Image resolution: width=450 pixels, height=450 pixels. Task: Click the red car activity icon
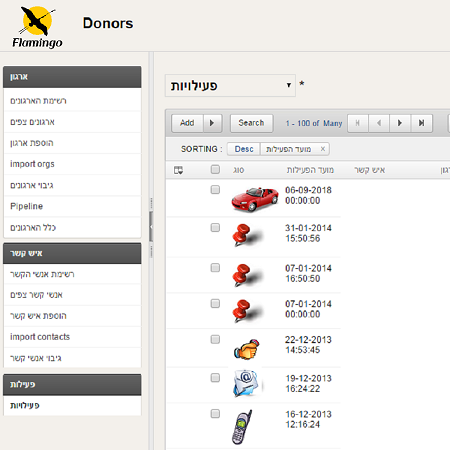point(255,199)
